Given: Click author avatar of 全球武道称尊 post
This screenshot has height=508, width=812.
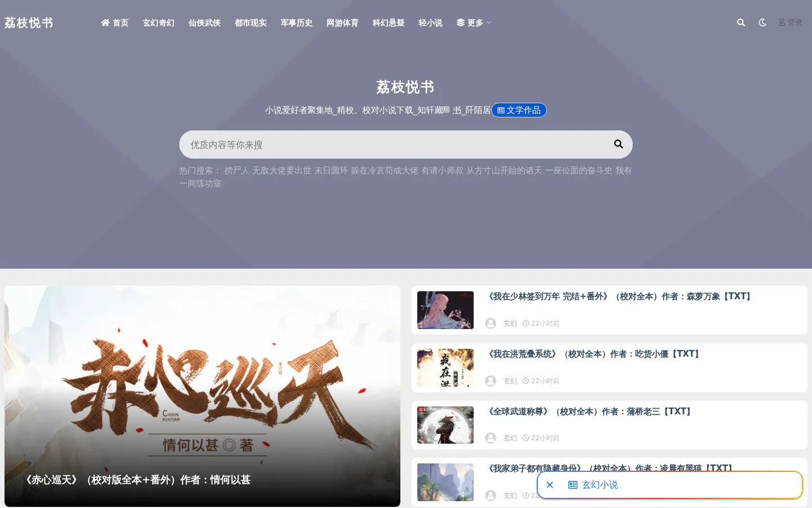Looking at the screenshot, I should pos(491,438).
